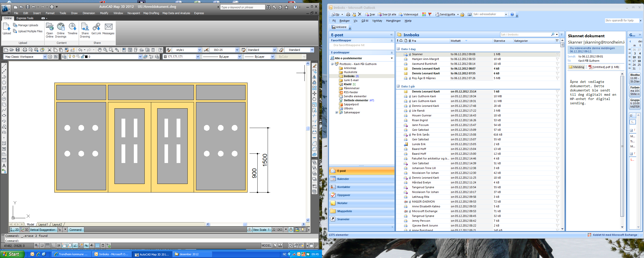
Task: Select the Mirror tool in Modify toolbar
Action: click(314, 77)
